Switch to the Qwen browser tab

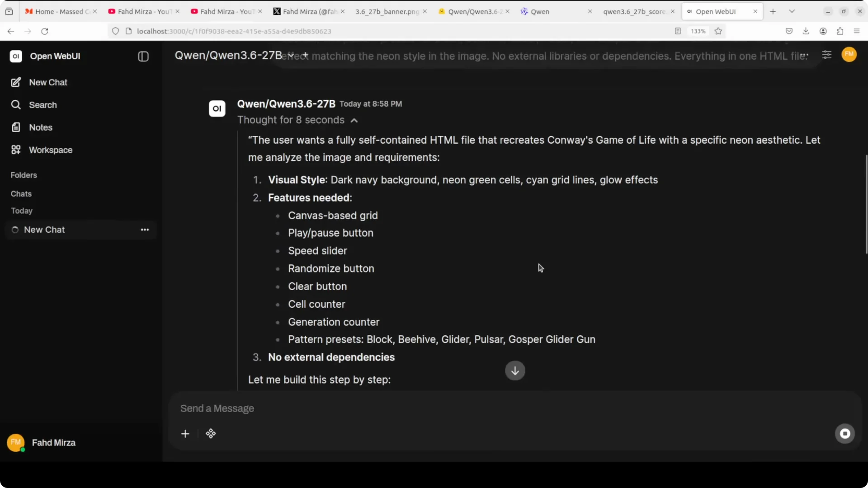click(556, 11)
